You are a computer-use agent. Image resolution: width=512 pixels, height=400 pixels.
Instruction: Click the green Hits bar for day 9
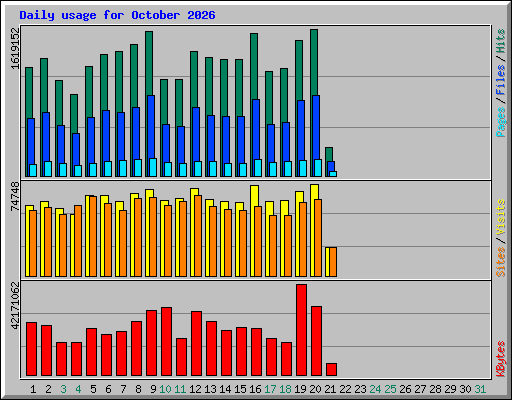point(149,63)
